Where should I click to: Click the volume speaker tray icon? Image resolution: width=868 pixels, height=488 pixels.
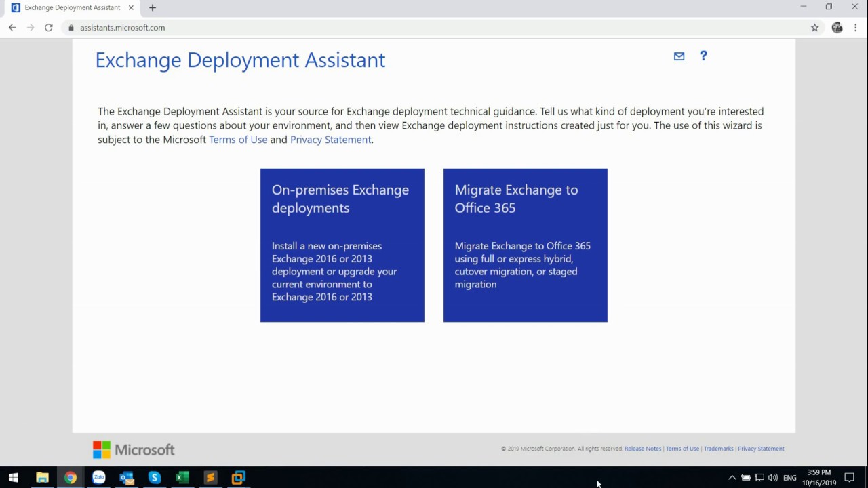(x=773, y=478)
